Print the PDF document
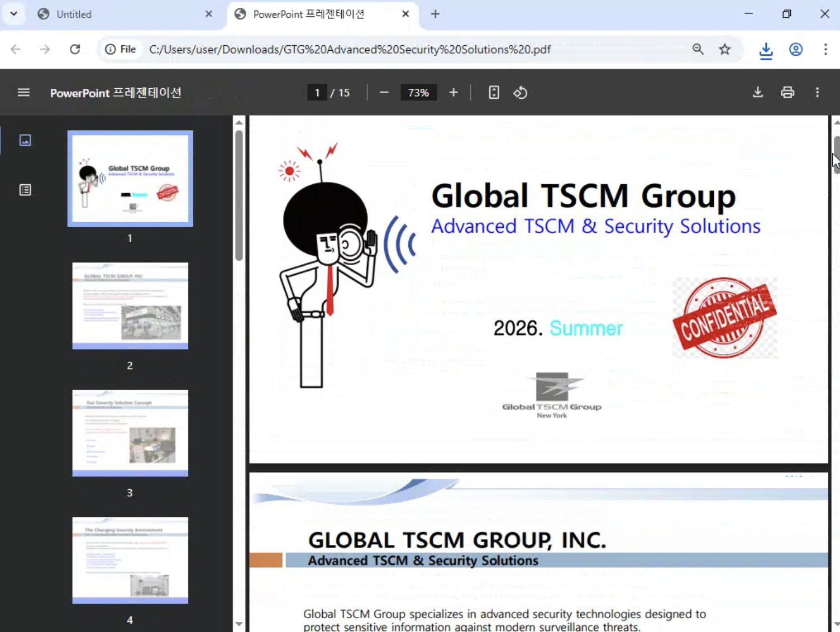 tap(787, 93)
